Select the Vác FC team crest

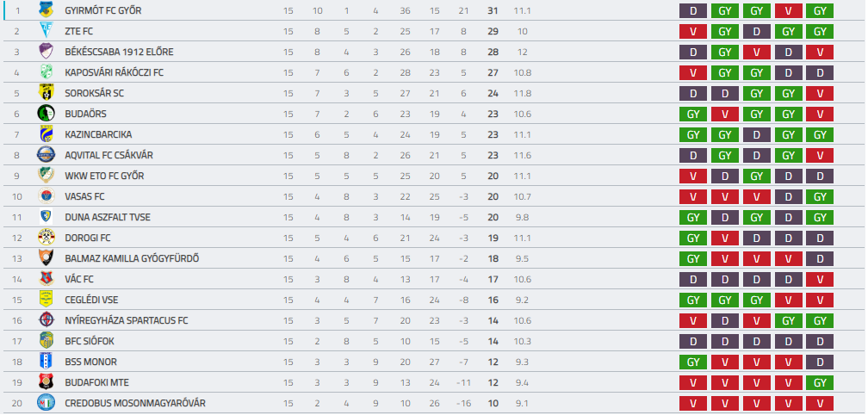click(46, 278)
